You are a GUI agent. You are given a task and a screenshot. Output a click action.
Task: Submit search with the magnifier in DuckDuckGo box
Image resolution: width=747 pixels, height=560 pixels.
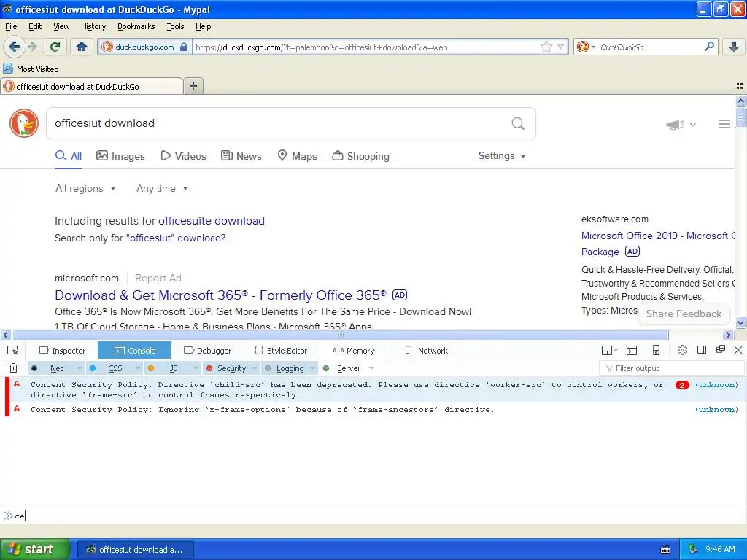518,123
